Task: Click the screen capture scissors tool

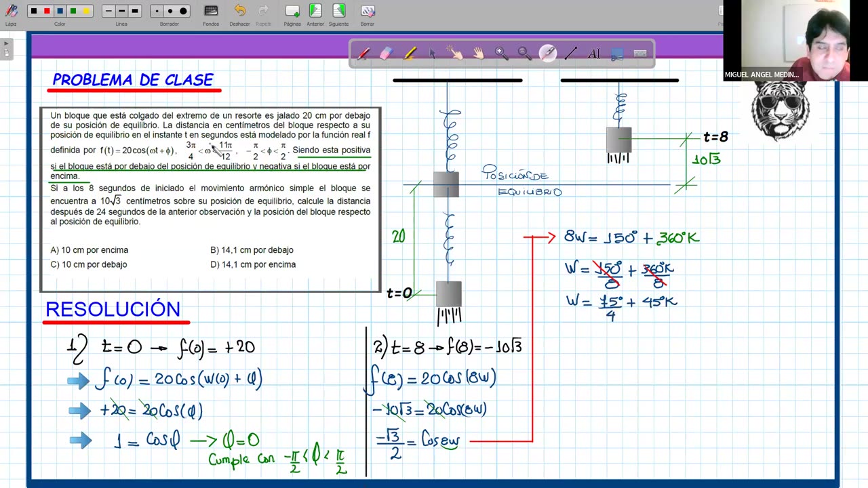Action: [x=617, y=54]
